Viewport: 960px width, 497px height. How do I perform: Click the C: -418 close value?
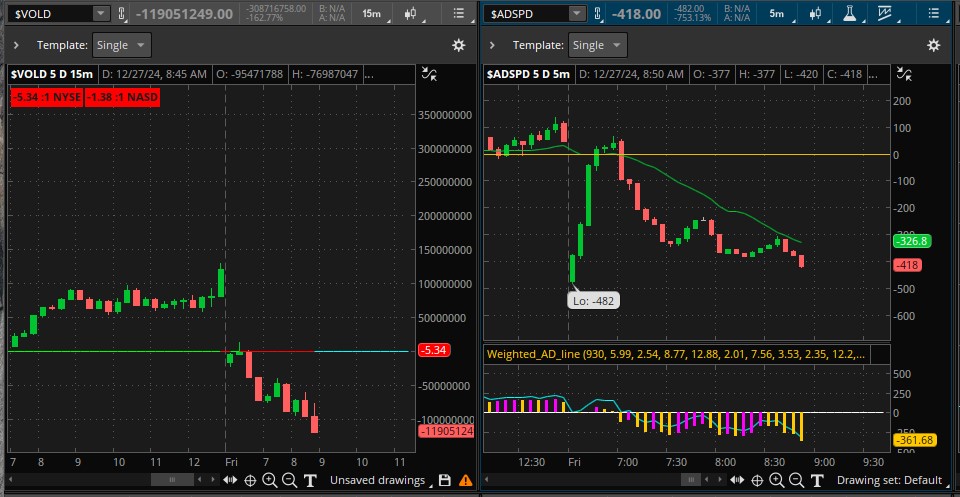(844, 75)
